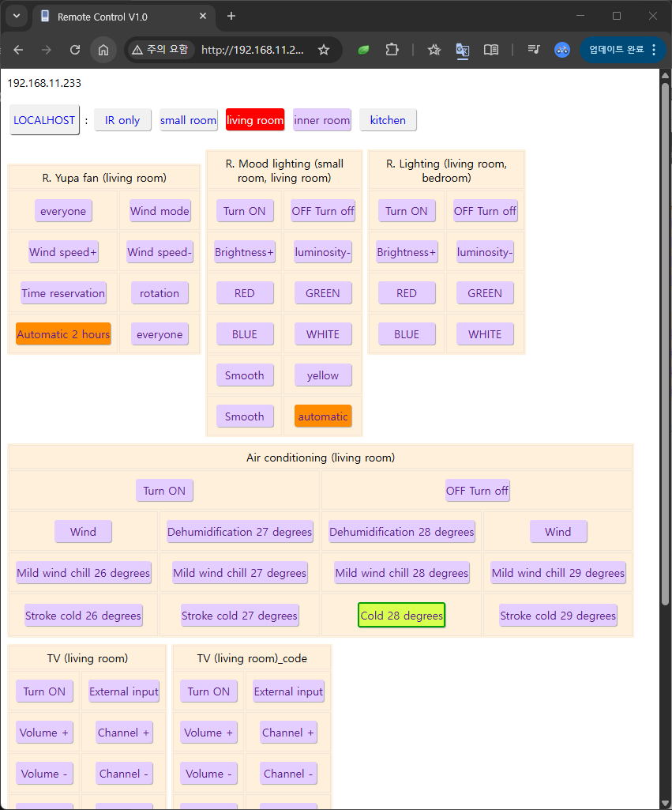Click the browser home icon

pyautogui.click(x=103, y=50)
